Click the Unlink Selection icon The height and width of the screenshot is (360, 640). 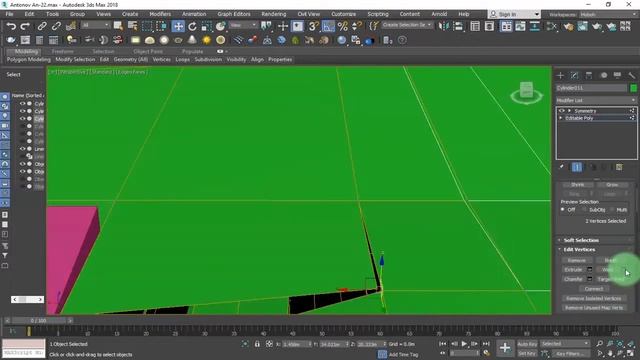pyautogui.click(x=56, y=27)
